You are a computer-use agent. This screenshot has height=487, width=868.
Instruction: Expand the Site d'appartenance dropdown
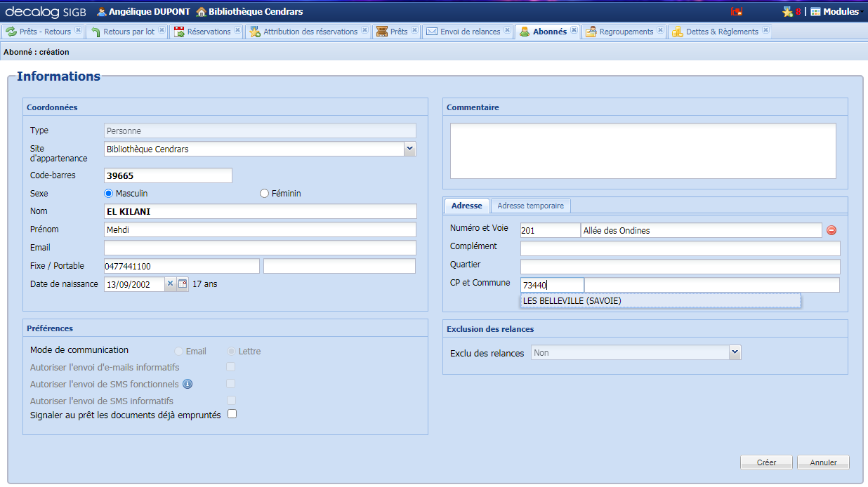(410, 149)
